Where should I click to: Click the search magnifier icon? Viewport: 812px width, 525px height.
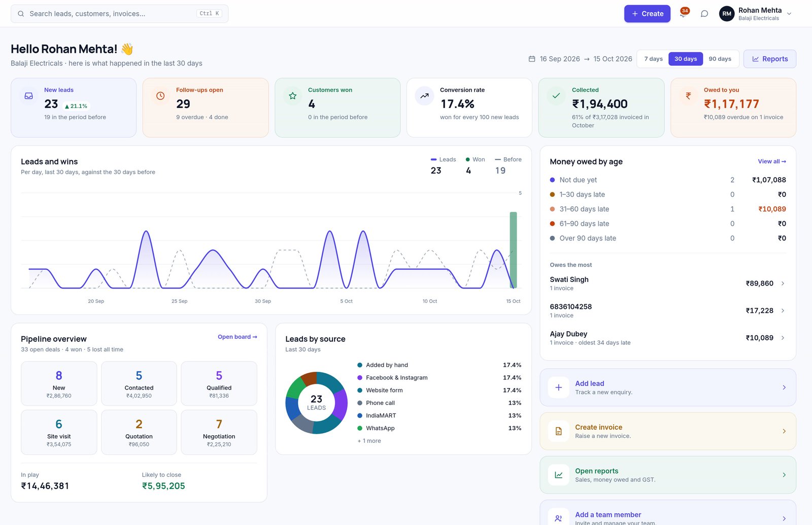[x=21, y=14]
